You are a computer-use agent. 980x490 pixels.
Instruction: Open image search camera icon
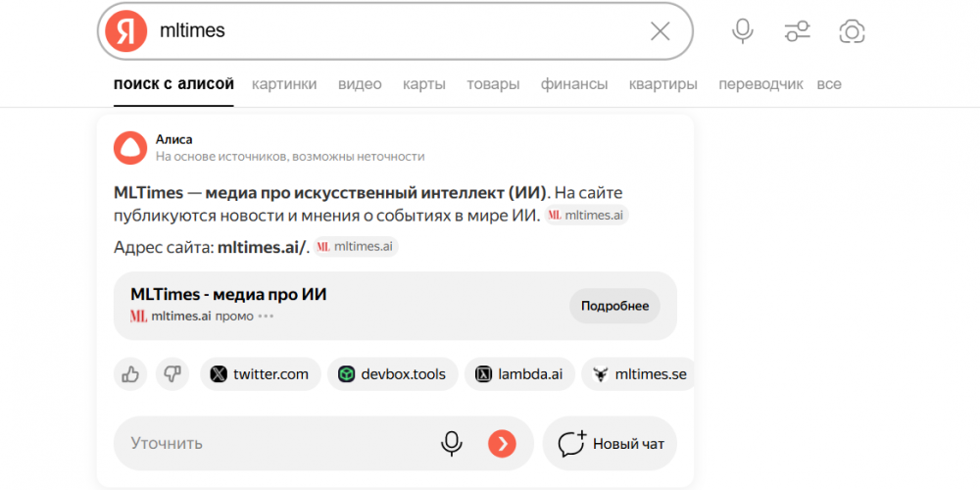tap(852, 31)
